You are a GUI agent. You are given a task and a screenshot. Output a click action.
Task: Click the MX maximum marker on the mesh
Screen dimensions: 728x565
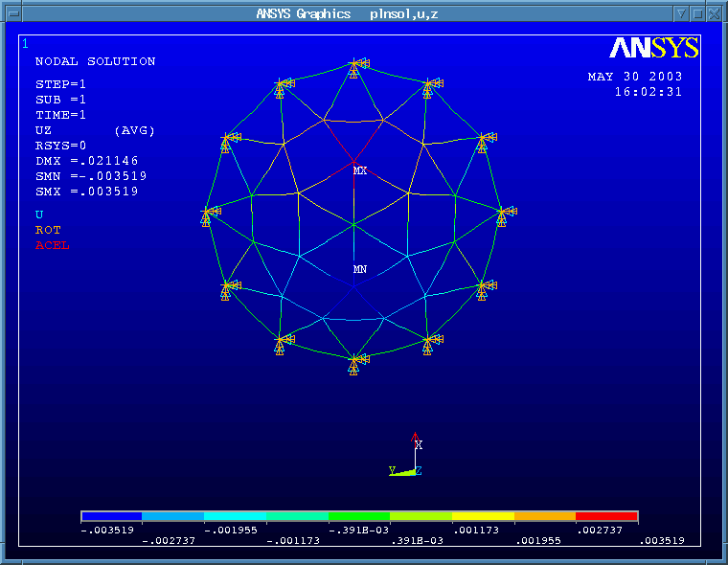(x=360, y=170)
